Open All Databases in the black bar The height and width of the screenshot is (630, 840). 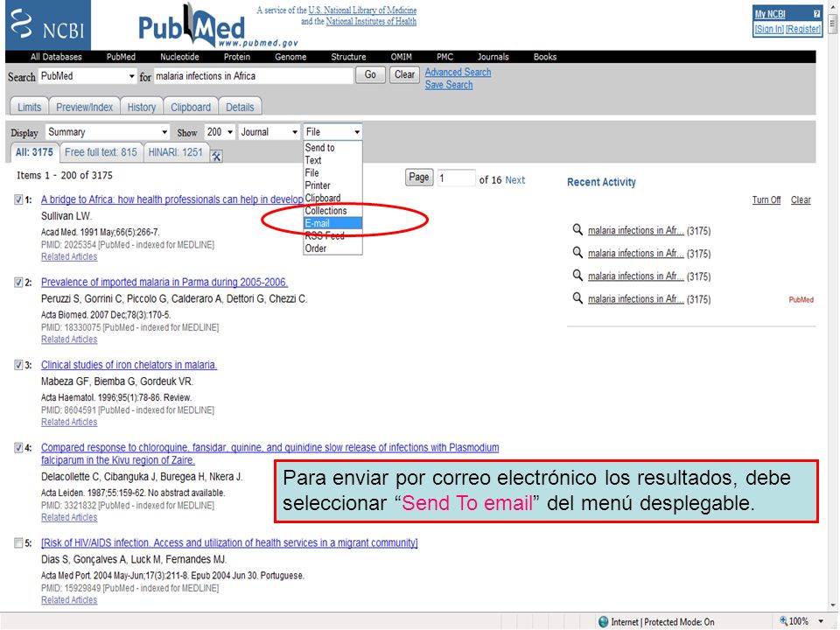tap(56, 57)
